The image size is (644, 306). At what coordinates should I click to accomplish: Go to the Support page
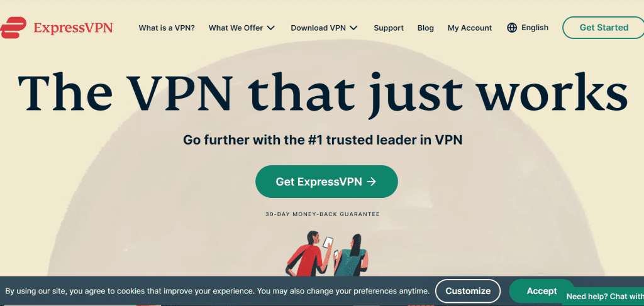[x=389, y=28]
